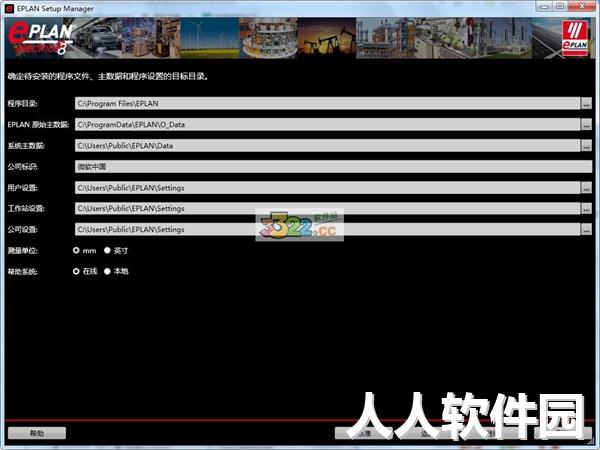Click the 程序目录 path field
The height and width of the screenshot is (450, 600).
tap(328, 103)
